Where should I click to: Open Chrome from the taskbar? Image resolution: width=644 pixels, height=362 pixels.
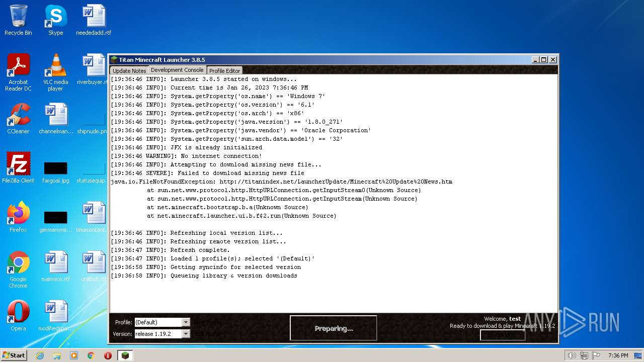(91, 355)
